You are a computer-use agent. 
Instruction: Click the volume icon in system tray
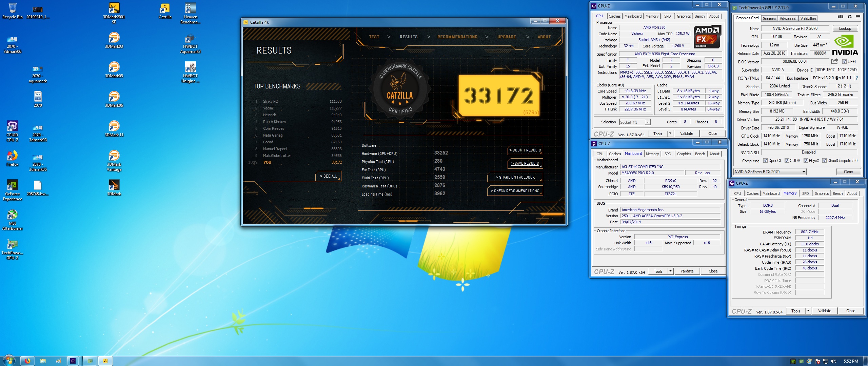[834, 361]
